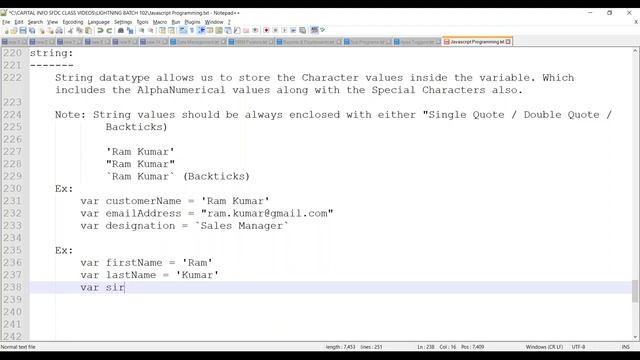Undo last edit with Undo arrow

click(x=100, y=31)
